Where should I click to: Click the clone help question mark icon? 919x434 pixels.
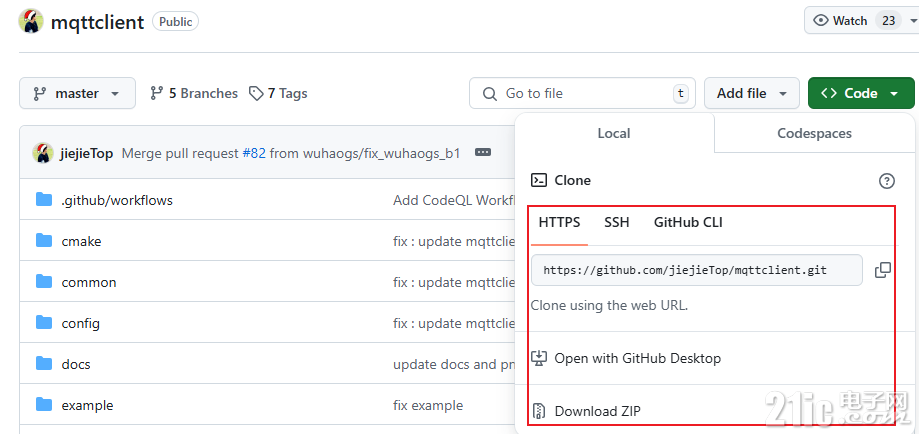pyautogui.click(x=887, y=181)
